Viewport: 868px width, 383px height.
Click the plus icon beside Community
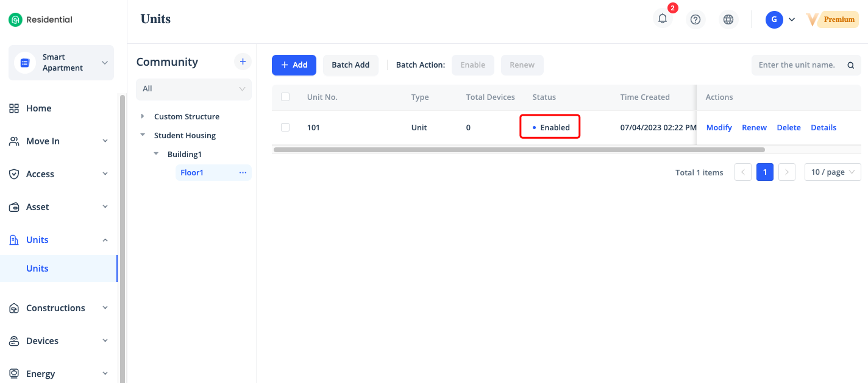pos(243,61)
